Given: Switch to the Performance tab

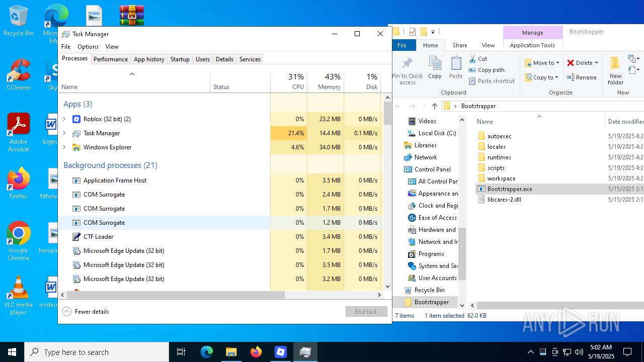Looking at the screenshot, I should click(x=111, y=59).
